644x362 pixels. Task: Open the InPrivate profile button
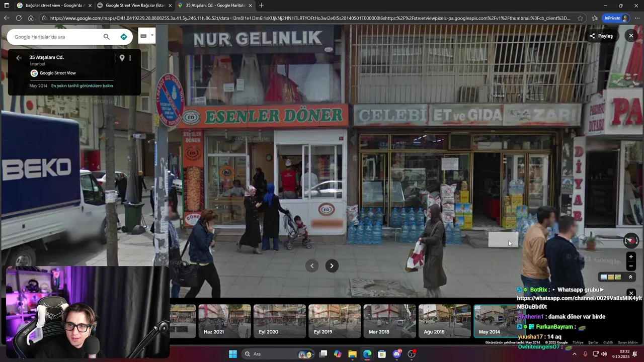(x=616, y=18)
